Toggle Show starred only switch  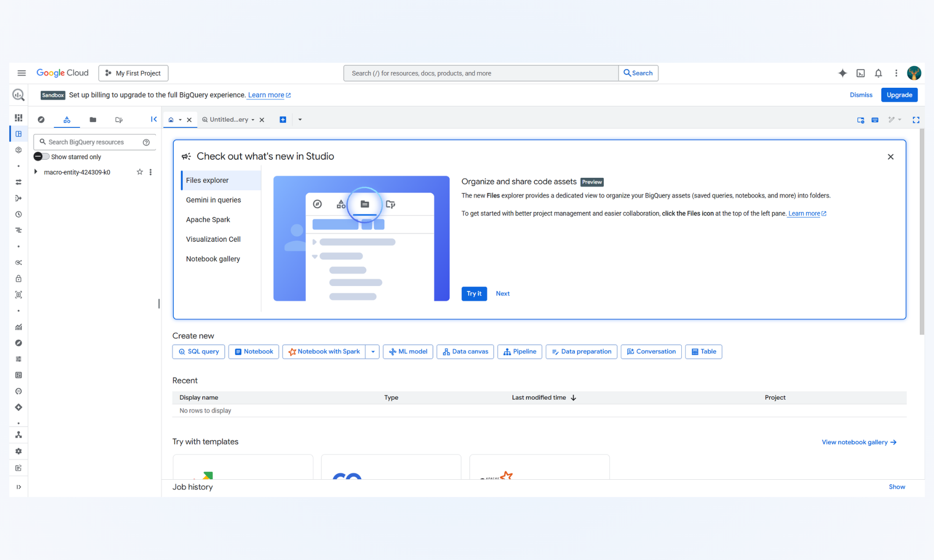(x=41, y=156)
